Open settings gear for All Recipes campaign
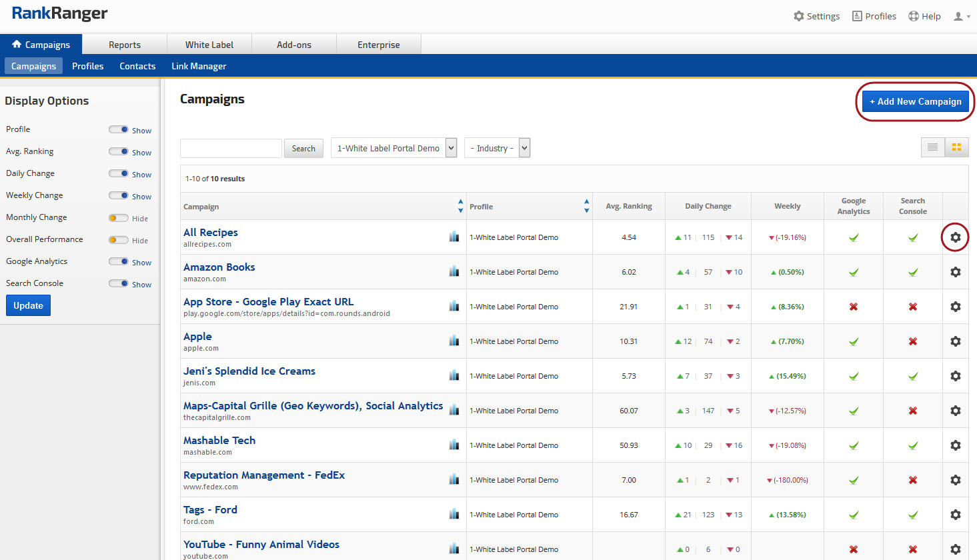The image size is (977, 560). pos(955,237)
